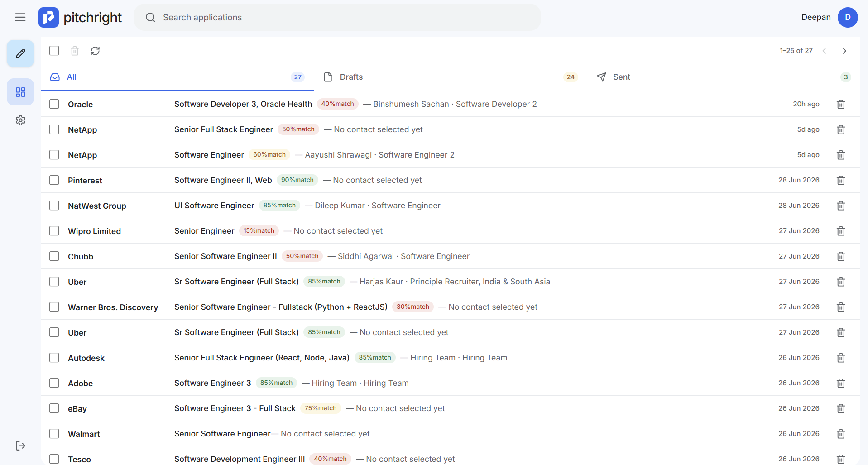Delete the Pinterest application

841,180
